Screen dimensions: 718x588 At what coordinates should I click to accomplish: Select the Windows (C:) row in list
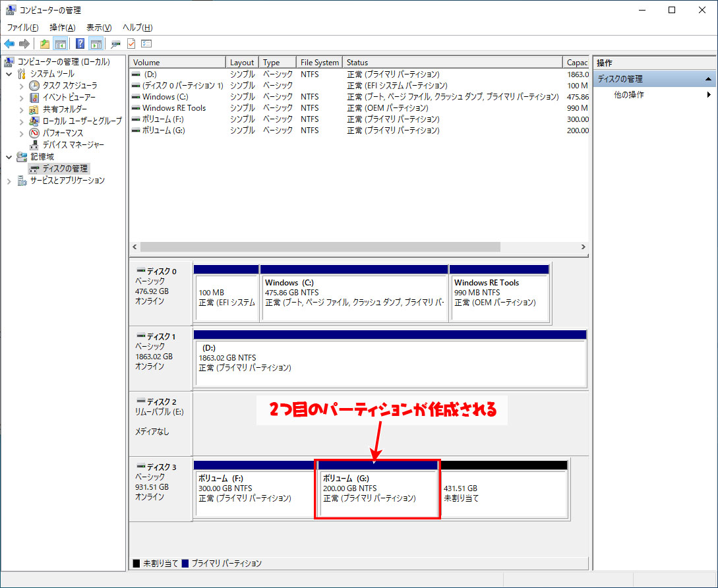(x=359, y=97)
